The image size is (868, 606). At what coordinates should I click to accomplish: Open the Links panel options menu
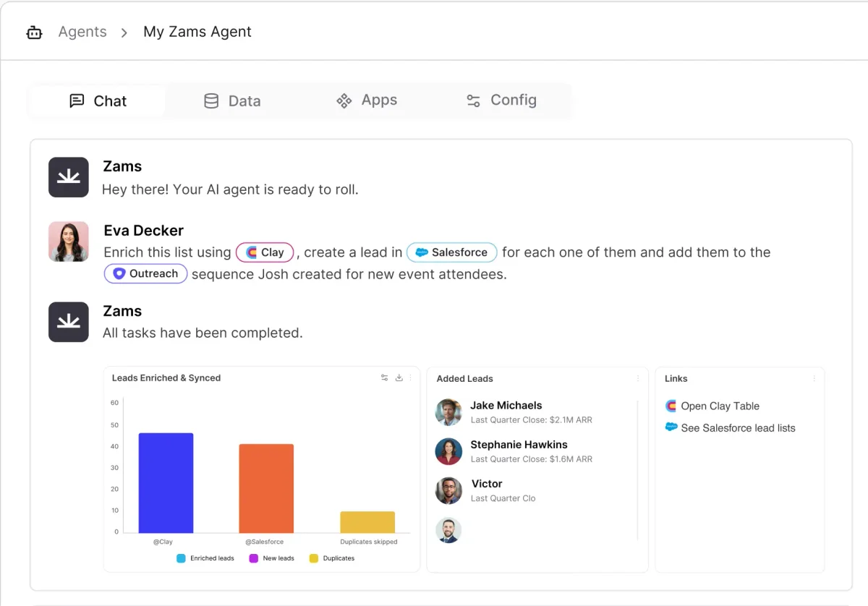tap(814, 378)
